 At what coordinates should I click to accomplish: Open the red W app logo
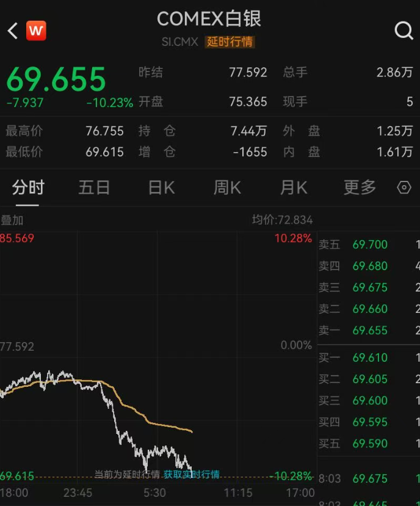point(36,31)
